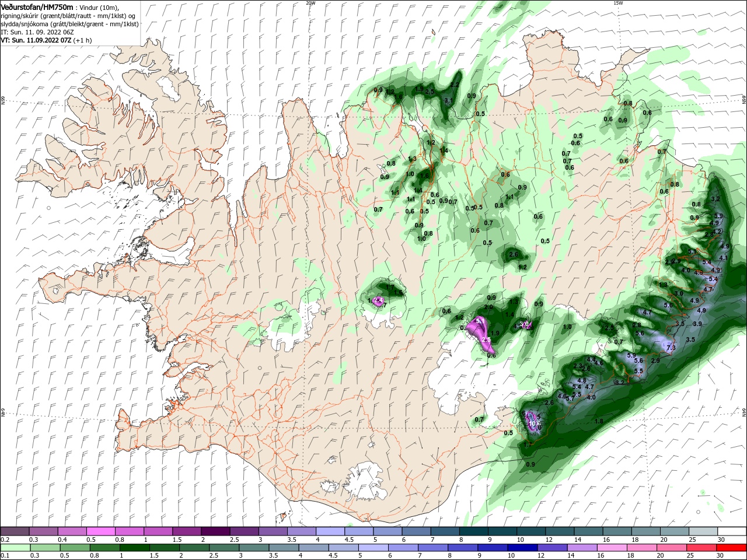Image resolution: width=747 pixels, height=560 pixels.
Task: Click the 'VT: Sun. 11.09.2022 07Z' valid time
Action: tap(36, 40)
